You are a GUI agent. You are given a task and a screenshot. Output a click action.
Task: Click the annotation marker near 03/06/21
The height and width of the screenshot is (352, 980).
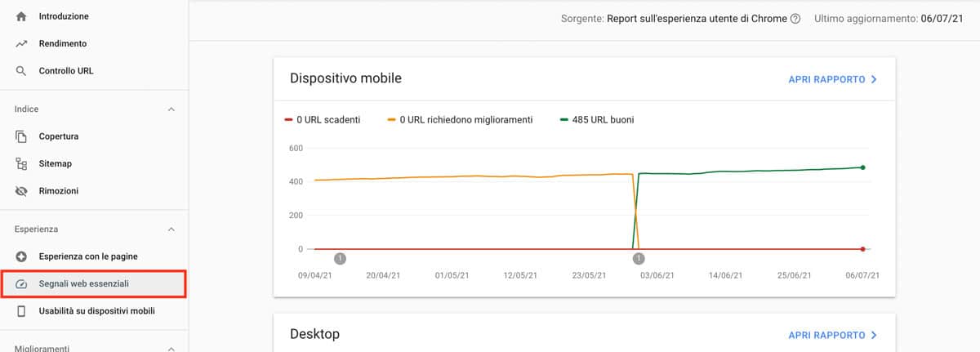pos(639,258)
